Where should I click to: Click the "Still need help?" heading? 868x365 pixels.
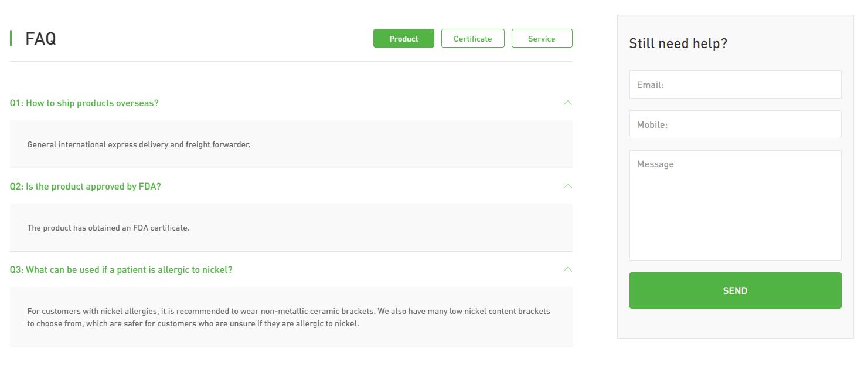678,43
